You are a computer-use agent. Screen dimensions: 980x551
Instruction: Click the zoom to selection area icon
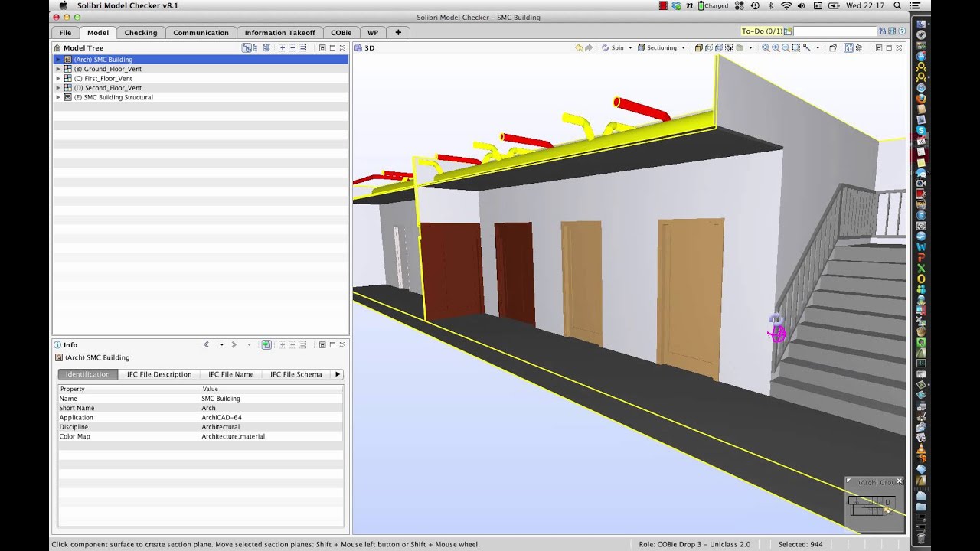tap(796, 47)
